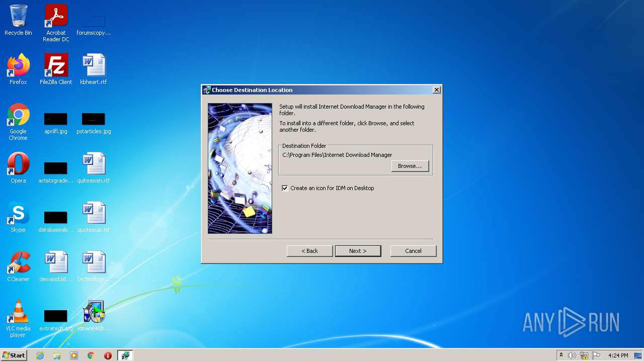Viewport: 644px width, 362px height.
Task: Click the globe setup artwork image
Action: point(240,168)
